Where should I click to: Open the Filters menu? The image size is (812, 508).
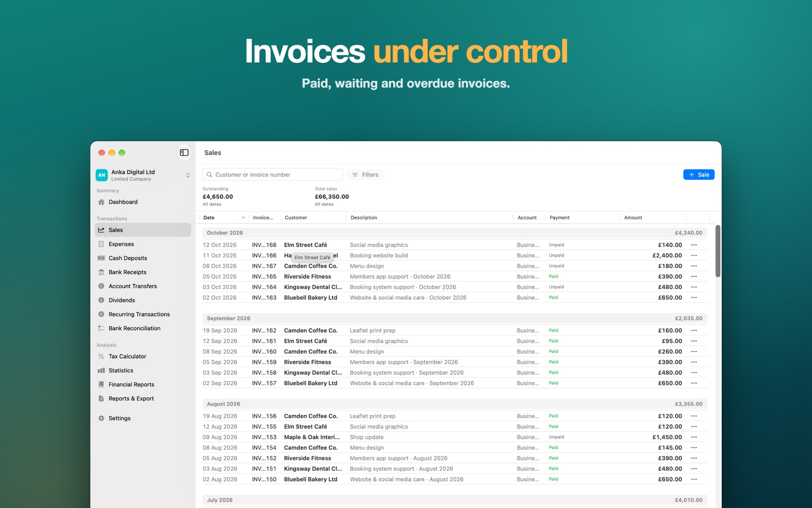(x=365, y=175)
